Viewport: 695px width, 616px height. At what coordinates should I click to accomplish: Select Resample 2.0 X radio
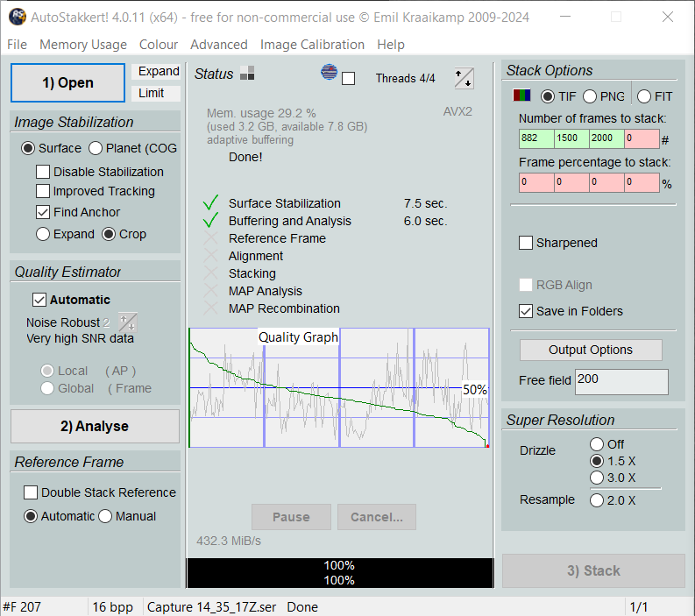(x=597, y=500)
